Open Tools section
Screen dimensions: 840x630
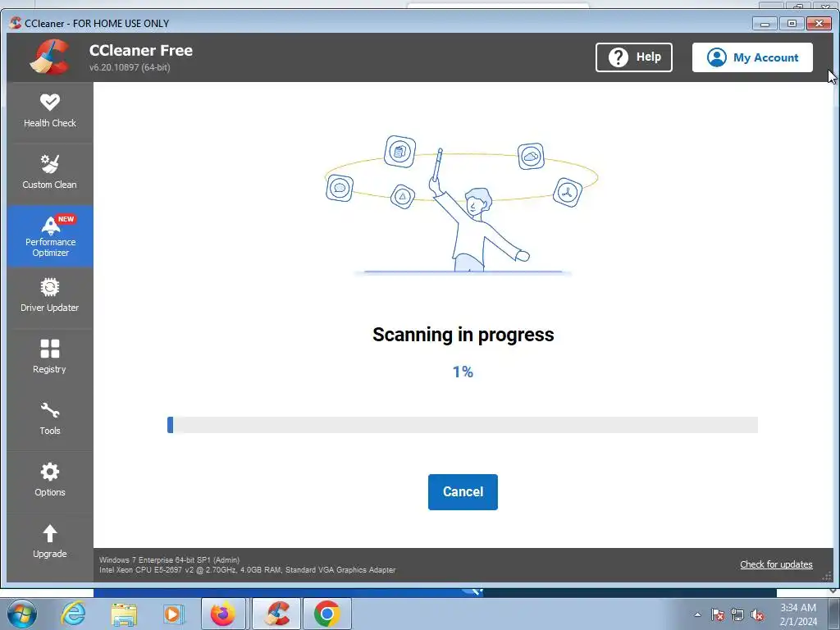click(x=50, y=419)
